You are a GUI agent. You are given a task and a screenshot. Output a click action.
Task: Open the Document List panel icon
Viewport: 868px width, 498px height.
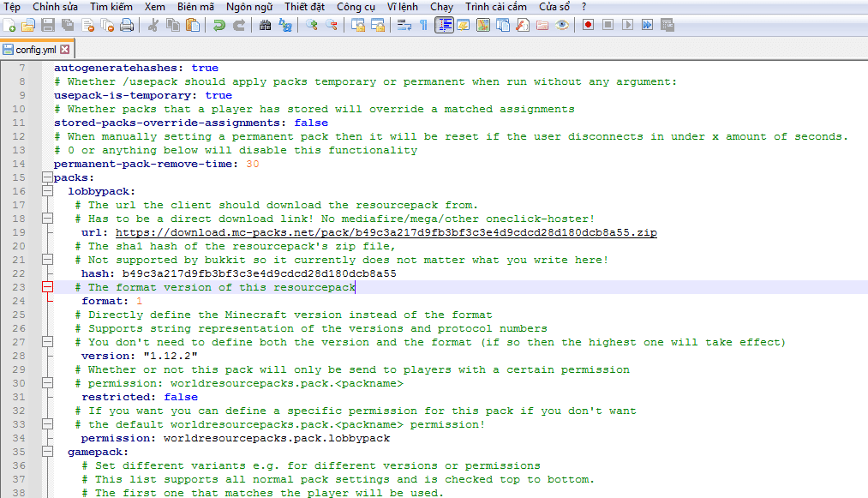pyautogui.click(x=503, y=26)
